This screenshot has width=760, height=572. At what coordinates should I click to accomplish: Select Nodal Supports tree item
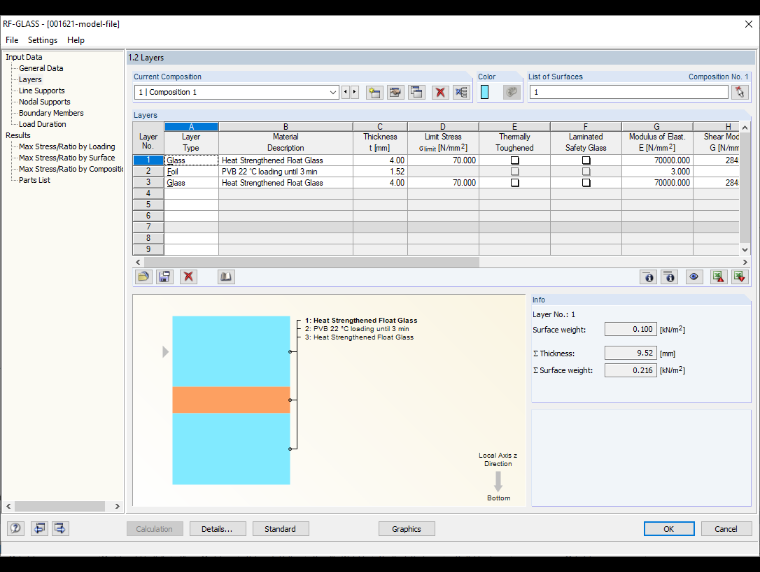pos(45,102)
